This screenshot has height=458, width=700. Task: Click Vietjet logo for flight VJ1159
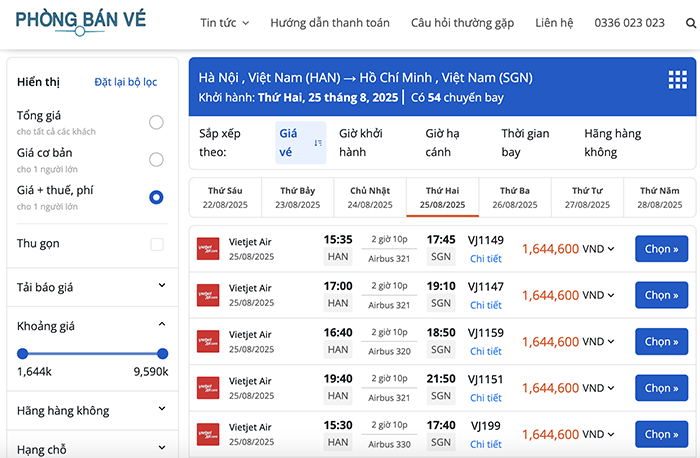pos(208,341)
